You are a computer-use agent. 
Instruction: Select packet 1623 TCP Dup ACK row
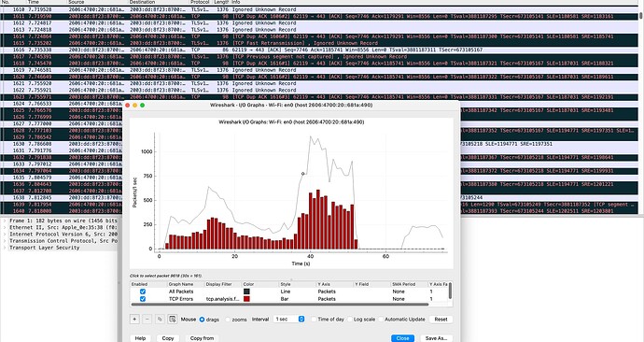pos(319,97)
